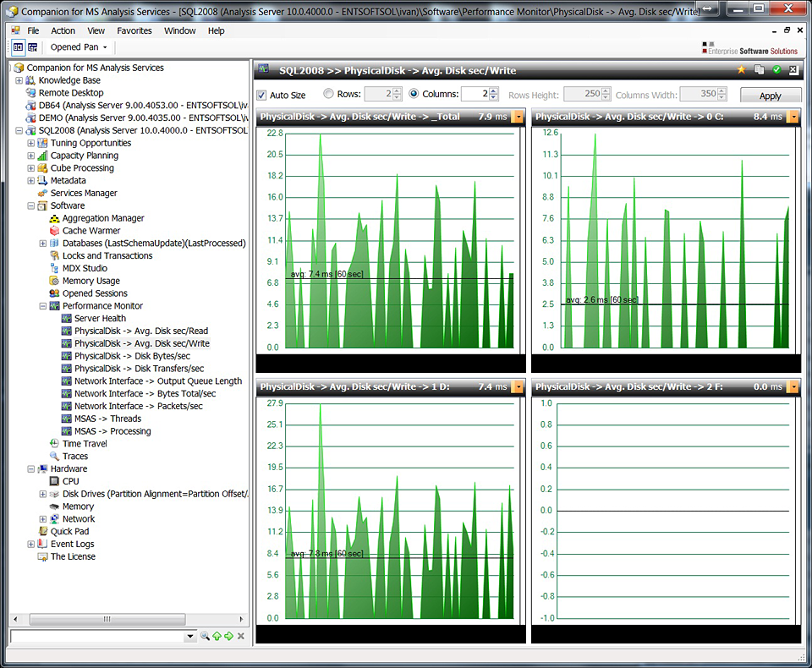Viewport: 812px width, 668px height.
Task: Open Locks and Transactions
Action: [x=107, y=255]
